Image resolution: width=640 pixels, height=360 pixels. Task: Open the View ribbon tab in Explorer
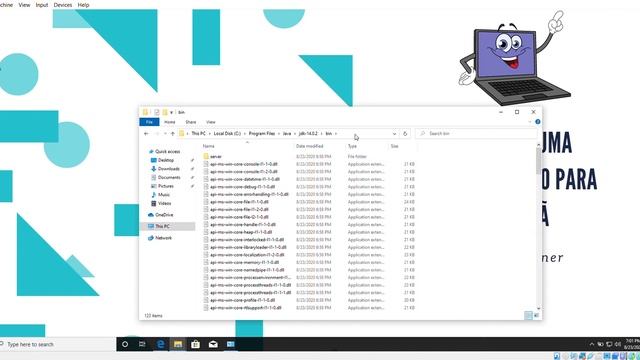click(x=211, y=122)
